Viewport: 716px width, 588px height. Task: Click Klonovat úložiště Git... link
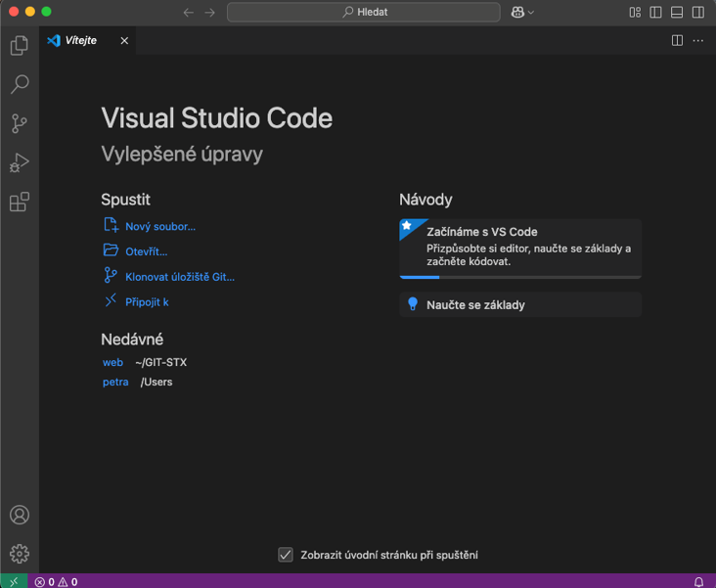(x=179, y=277)
